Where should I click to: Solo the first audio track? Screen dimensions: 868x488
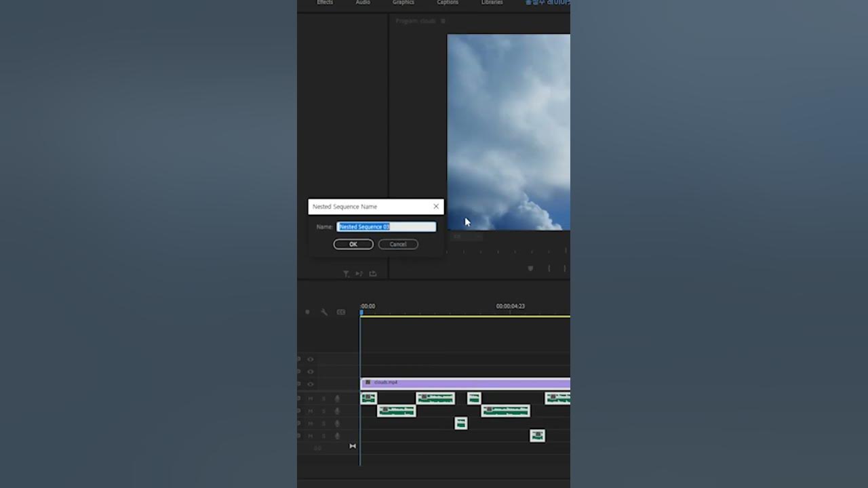point(323,399)
